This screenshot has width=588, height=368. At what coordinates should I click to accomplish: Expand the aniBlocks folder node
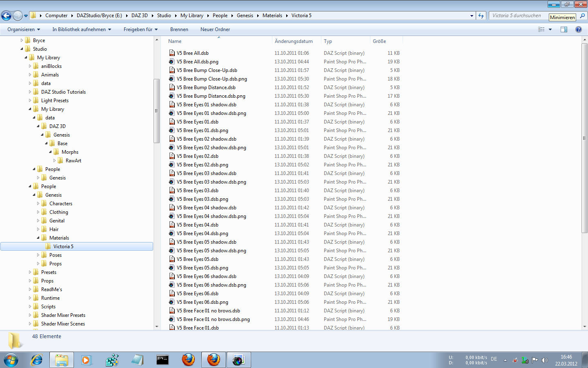pyautogui.click(x=30, y=66)
